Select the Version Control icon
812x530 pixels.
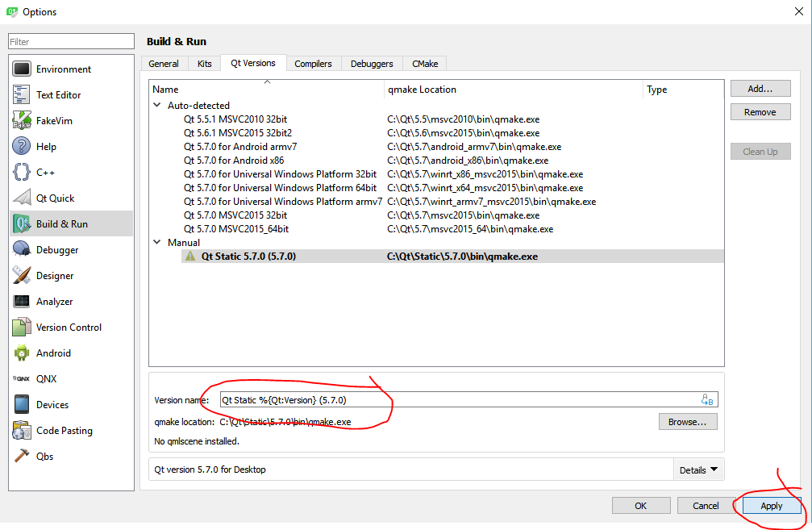[21, 327]
